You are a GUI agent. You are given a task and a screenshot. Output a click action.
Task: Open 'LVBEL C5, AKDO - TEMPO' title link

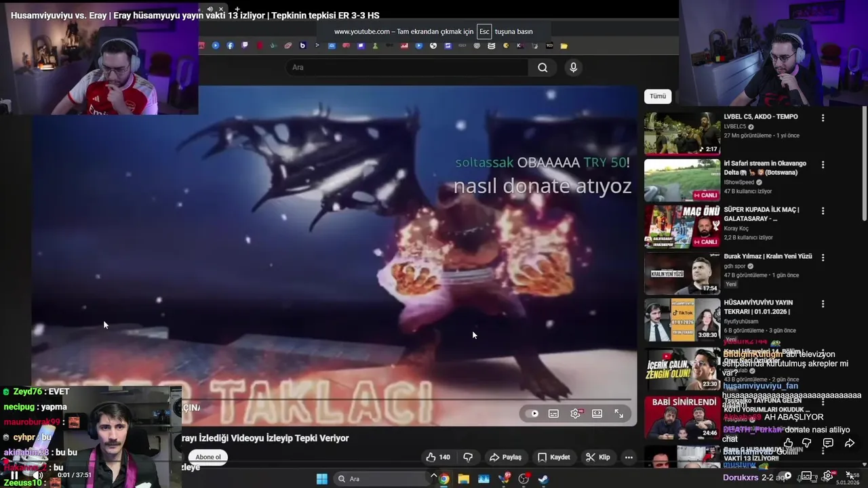point(760,117)
